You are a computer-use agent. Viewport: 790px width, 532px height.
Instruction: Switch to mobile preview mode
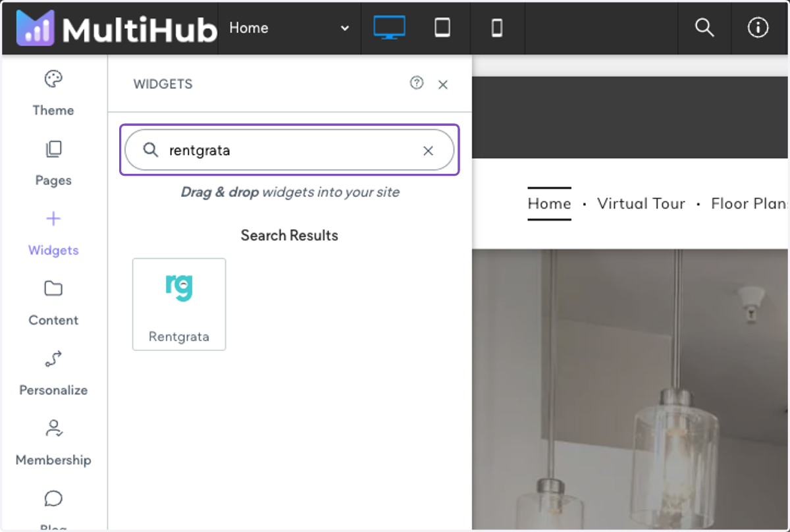point(497,28)
